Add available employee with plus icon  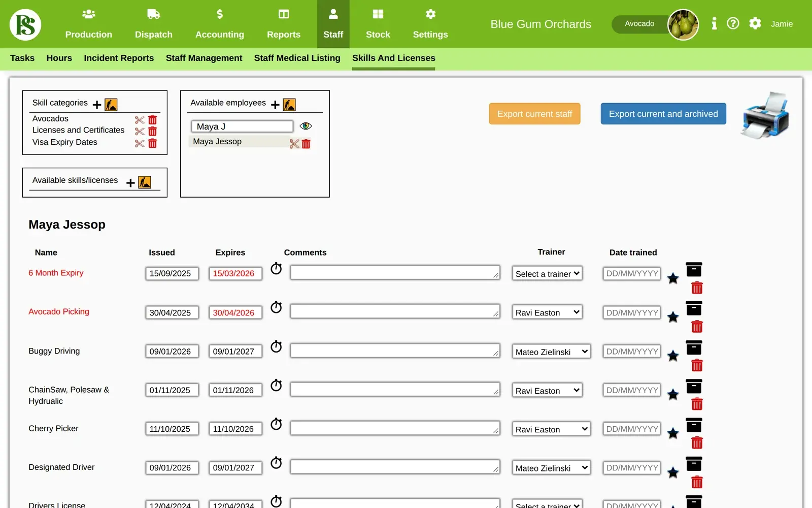(275, 105)
